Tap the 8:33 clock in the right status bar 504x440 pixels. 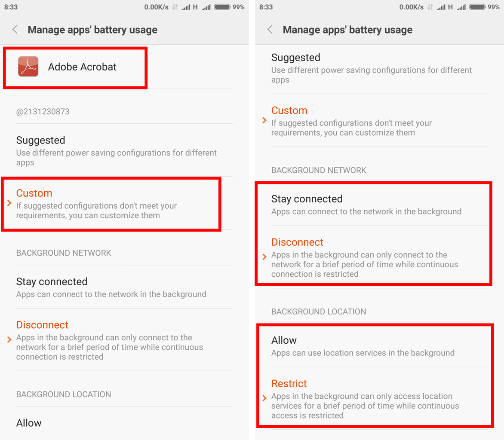click(266, 7)
